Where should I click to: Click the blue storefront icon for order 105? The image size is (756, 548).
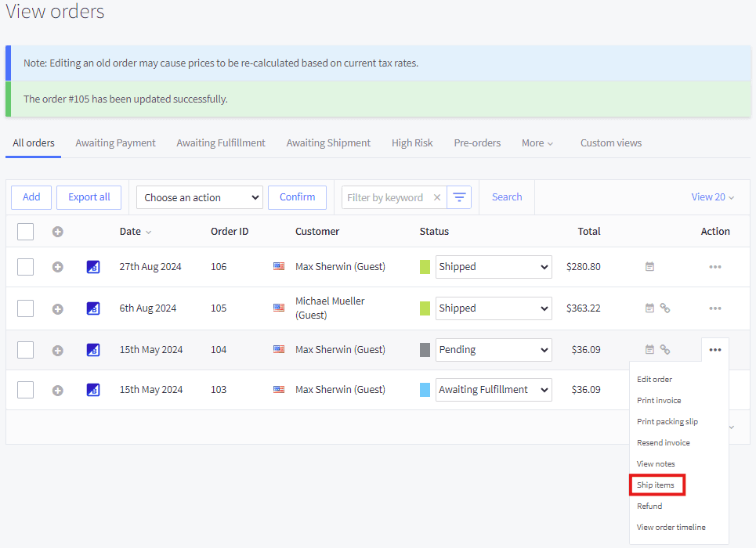coord(93,308)
